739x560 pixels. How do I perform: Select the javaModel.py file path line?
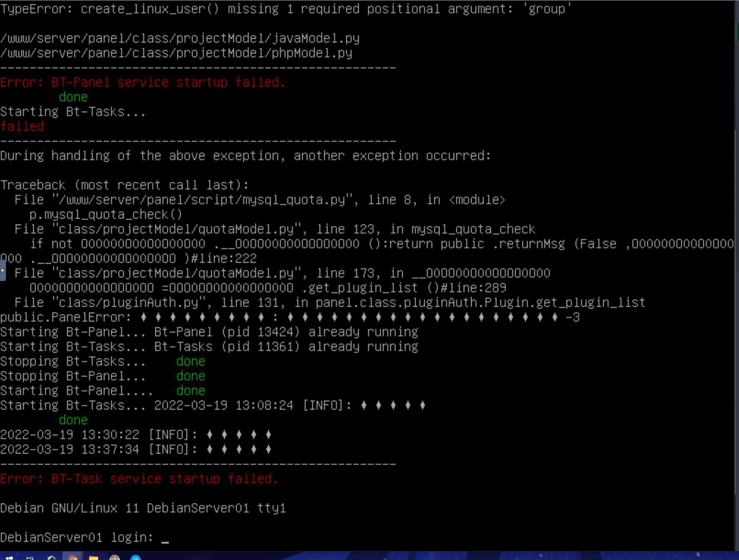pyautogui.click(x=180, y=39)
